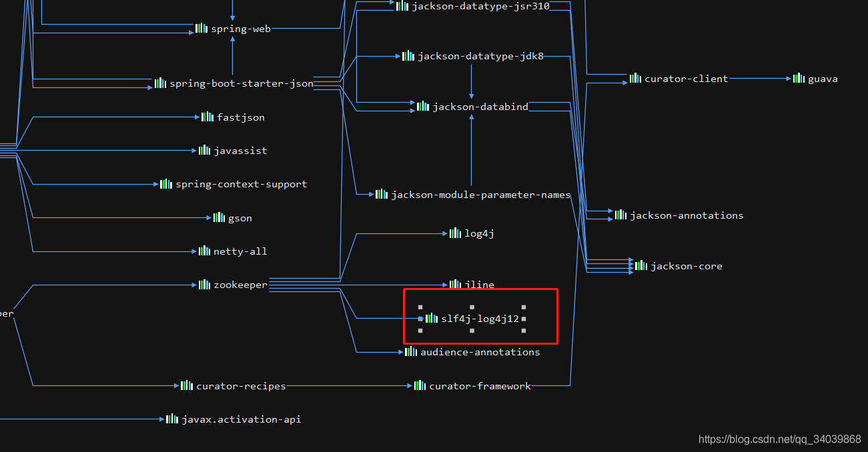Select the spring-boot-starter-json node label
The image size is (868, 452).
click(242, 83)
